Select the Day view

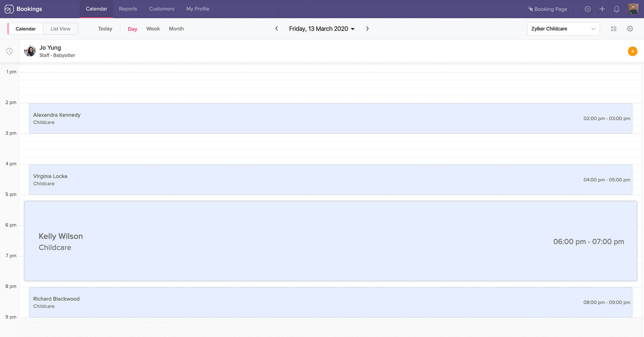pos(132,29)
